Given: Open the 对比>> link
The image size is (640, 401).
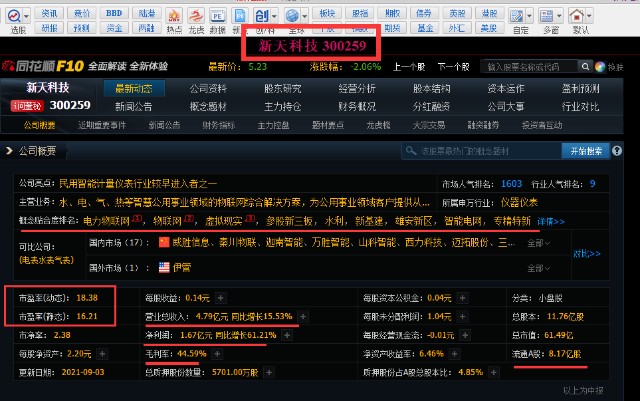Looking at the screenshot, I should (x=587, y=254).
